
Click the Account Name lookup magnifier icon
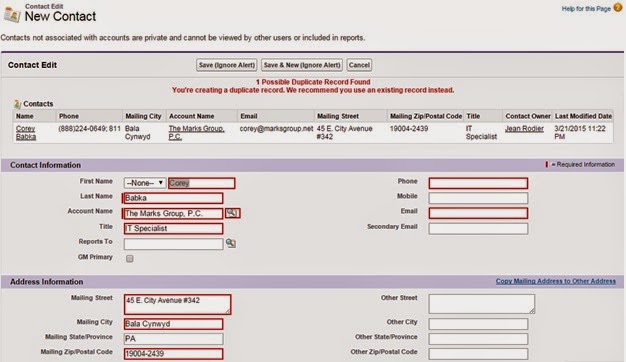point(232,213)
